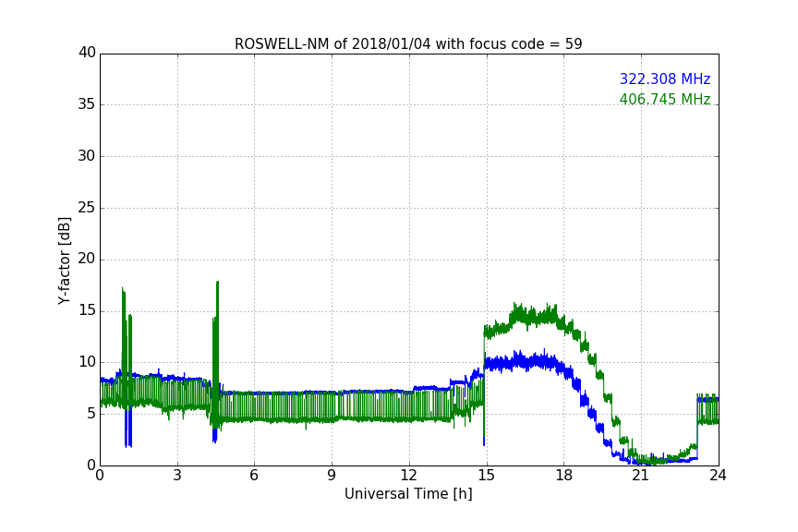Click the y-axis tick label '30'
Screen dimensions: 798x532
[x=87, y=156]
